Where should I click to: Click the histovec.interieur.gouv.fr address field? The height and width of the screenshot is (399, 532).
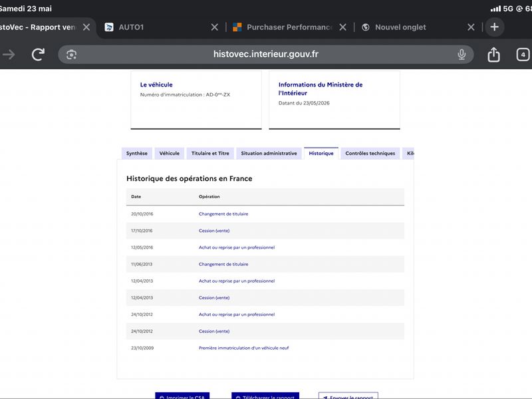tap(265, 55)
